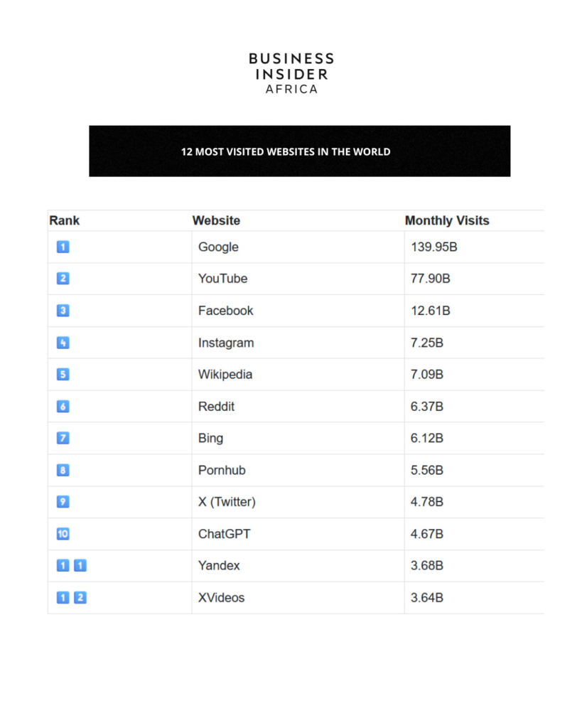The height and width of the screenshot is (728, 582).
Task: Click the rank 1 number badge
Action: pyautogui.click(x=63, y=247)
